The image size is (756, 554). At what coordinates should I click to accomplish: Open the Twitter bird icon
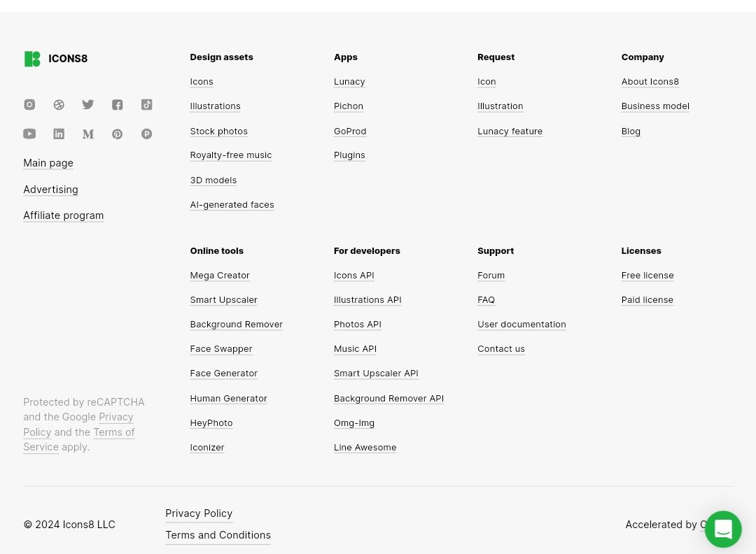coord(87,104)
